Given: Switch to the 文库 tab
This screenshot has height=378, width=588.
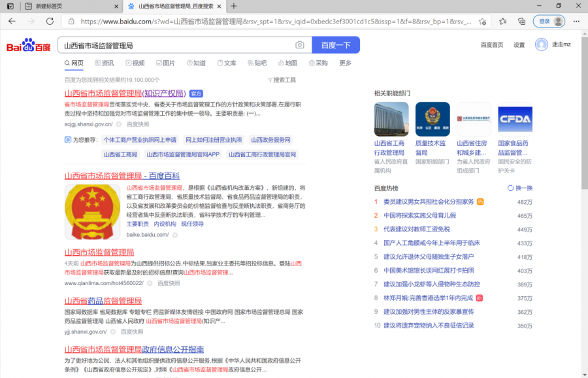Looking at the screenshot, I should pos(227,63).
